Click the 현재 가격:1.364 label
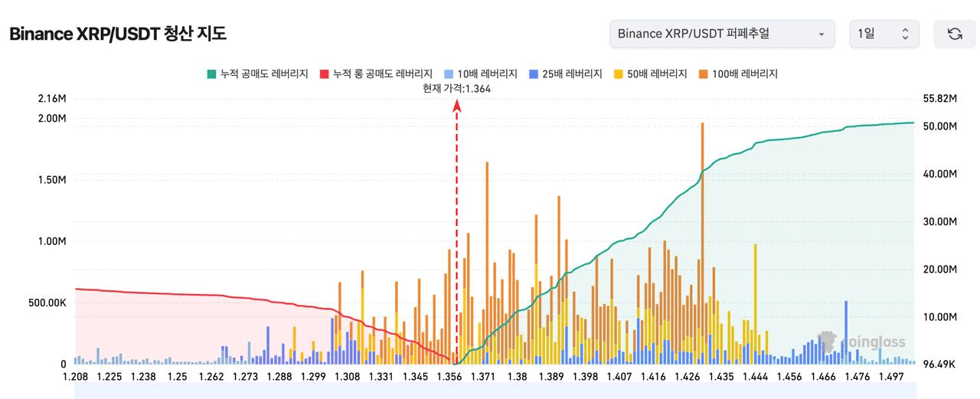Screen dimensions: 980x399 tap(456, 89)
